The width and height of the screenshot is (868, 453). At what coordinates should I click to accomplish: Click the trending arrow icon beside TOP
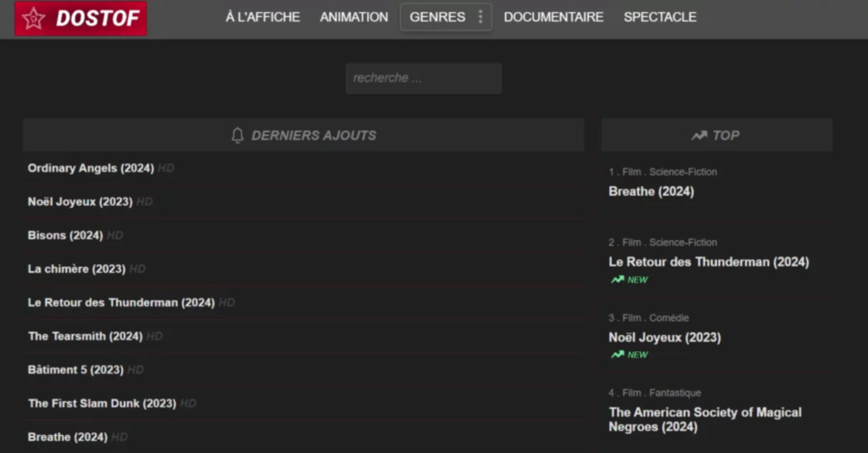coord(698,136)
